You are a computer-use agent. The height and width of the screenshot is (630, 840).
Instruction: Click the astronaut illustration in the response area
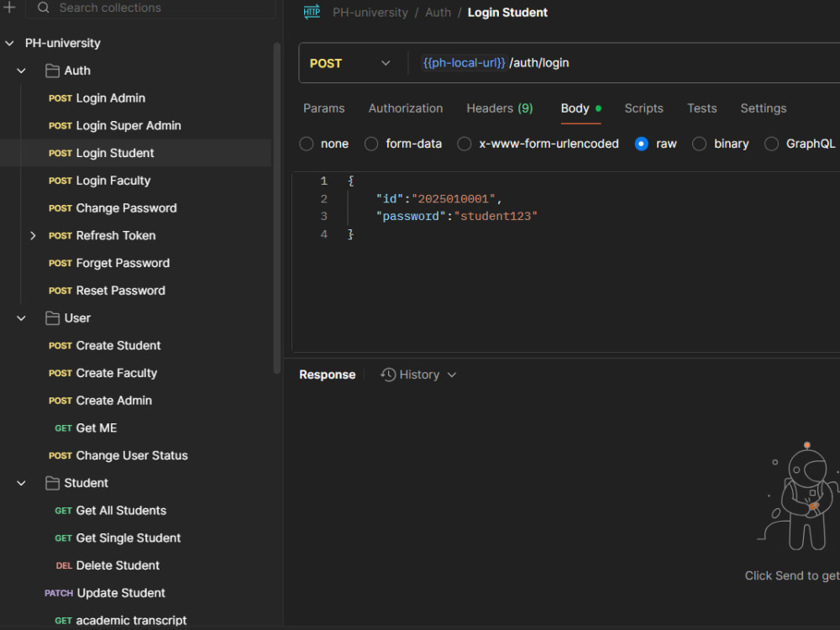pyautogui.click(x=800, y=496)
